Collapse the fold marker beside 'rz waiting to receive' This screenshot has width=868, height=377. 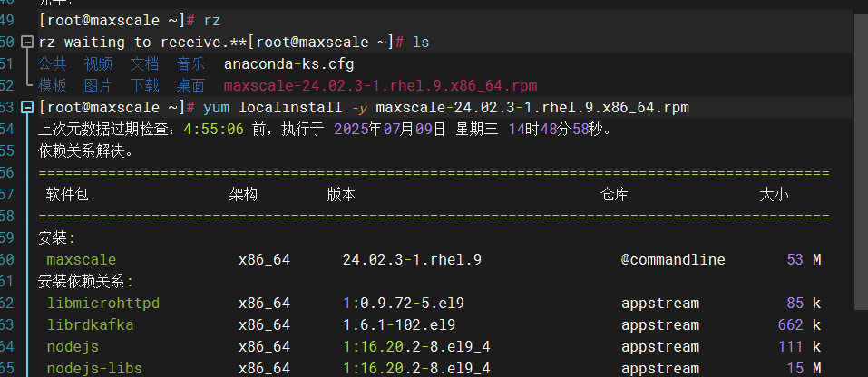[26, 42]
